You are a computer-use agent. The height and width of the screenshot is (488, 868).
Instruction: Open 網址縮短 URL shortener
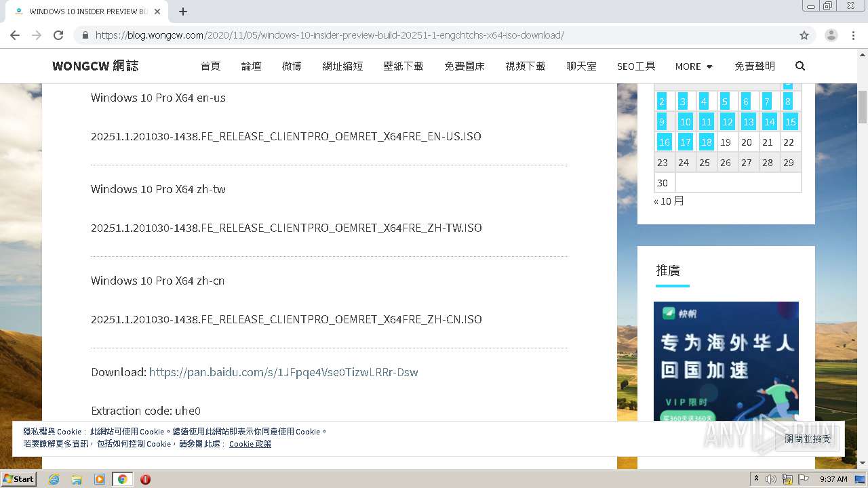coord(342,66)
